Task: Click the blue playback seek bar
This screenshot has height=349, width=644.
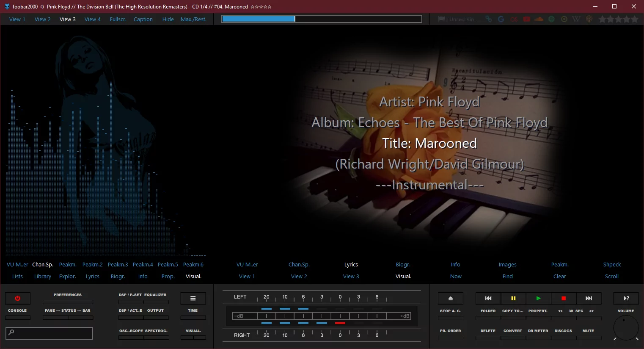Action: (322, 19)
